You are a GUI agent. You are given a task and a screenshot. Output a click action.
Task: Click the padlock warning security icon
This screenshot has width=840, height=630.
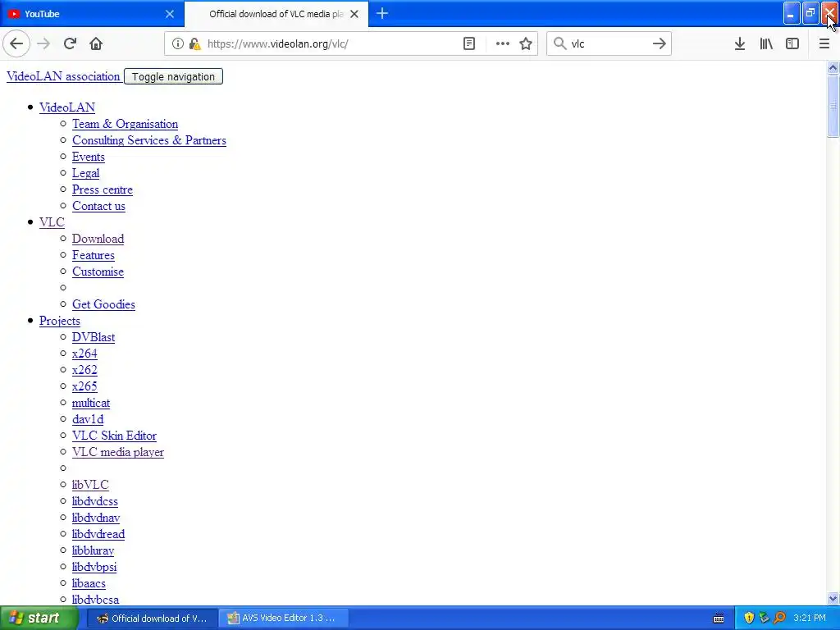(x=194, y=44)
